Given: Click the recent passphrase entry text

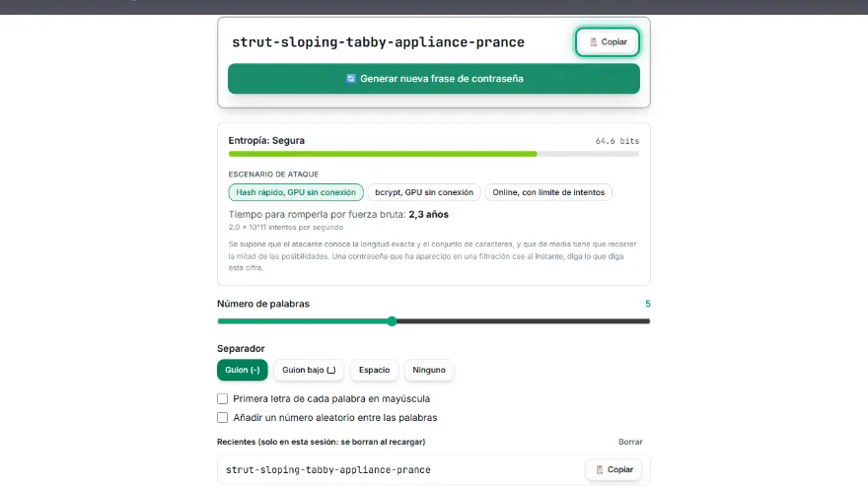Looking at the screenshot, I should tap(328, 469).
